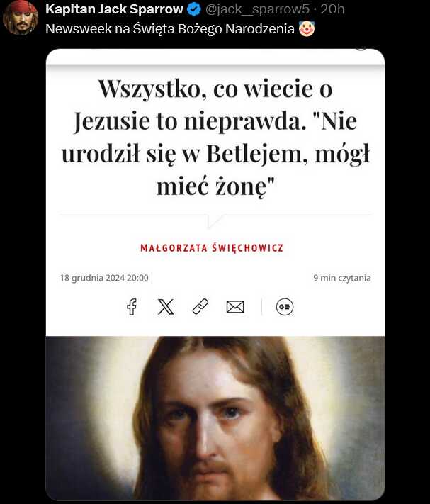Open Kapitan Jack Sparrow's profile avatar
Viewport: 430px width, 504px height.
(21, 17)
